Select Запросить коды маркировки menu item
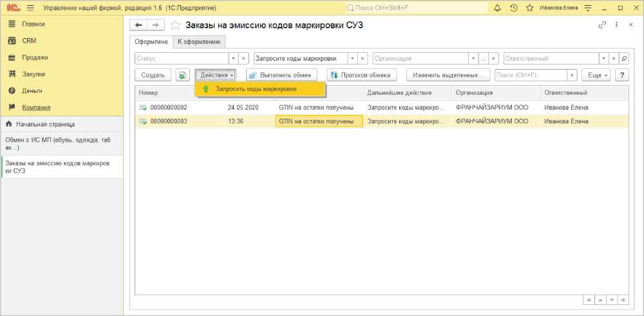 click(x=256, y=89)
